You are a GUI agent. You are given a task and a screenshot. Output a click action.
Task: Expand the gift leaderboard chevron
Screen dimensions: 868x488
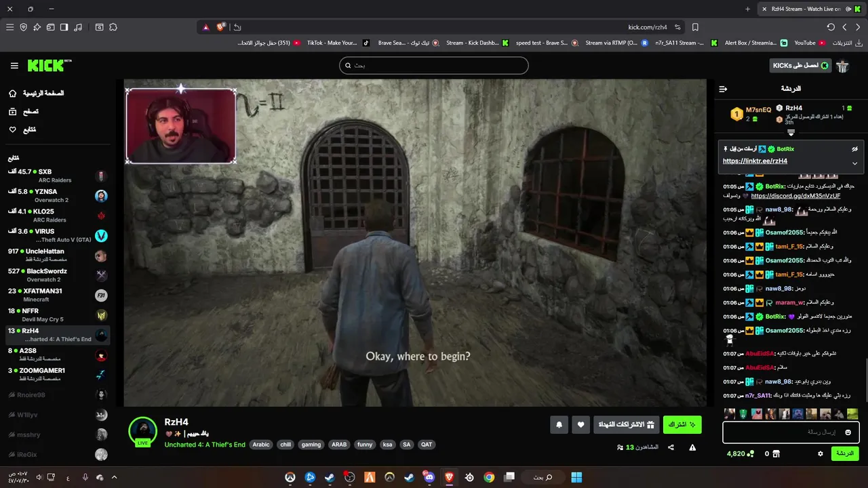point(791,133)
